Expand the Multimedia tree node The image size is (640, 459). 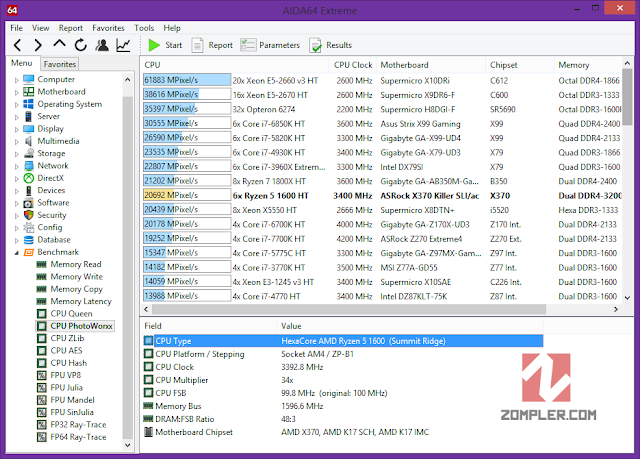(x=16, y=142)
